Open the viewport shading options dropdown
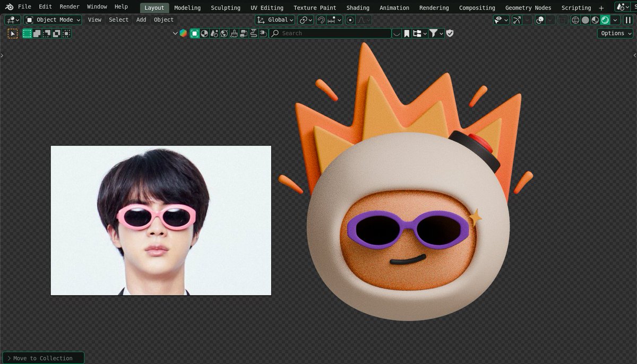This screenshot has width=637, height=364. (x=615, y=20)
